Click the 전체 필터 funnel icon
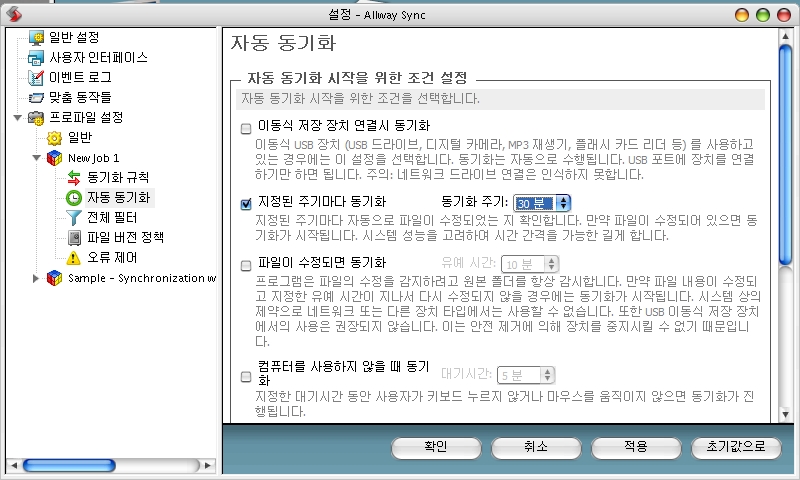Screen dimensions: 800x480 coord(74,218)
